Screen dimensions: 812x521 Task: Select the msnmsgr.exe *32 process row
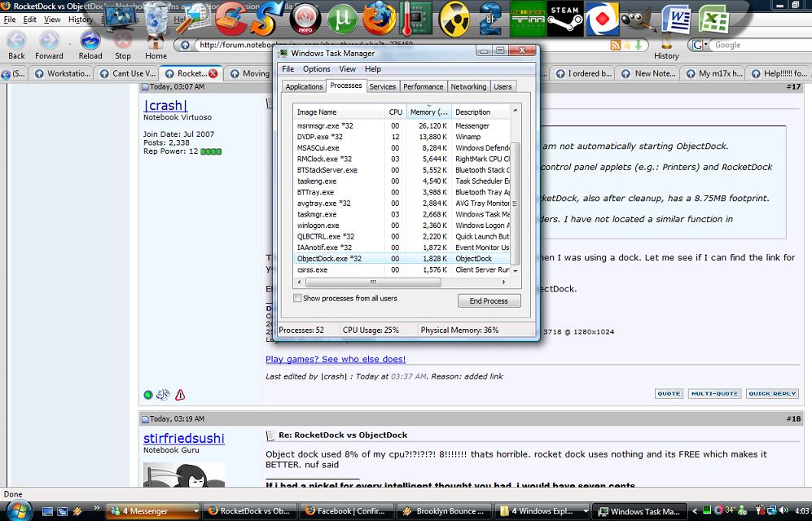402,125
